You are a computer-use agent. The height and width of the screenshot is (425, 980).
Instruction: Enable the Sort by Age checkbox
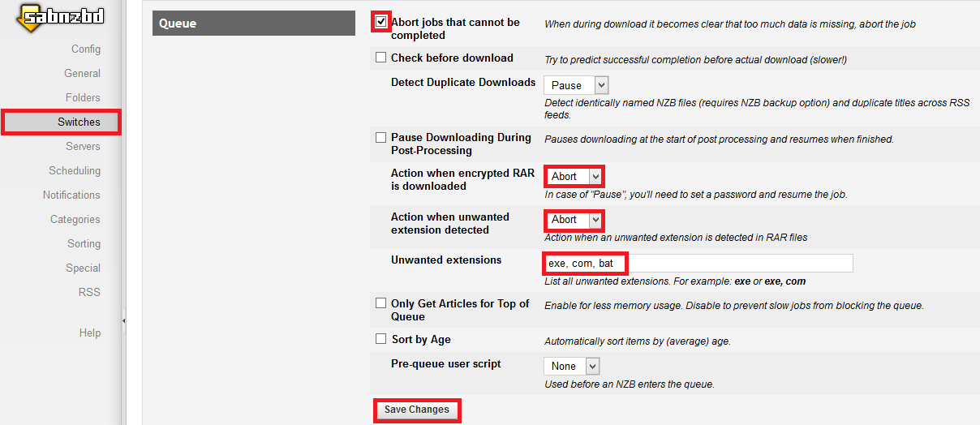coord(381,339)
